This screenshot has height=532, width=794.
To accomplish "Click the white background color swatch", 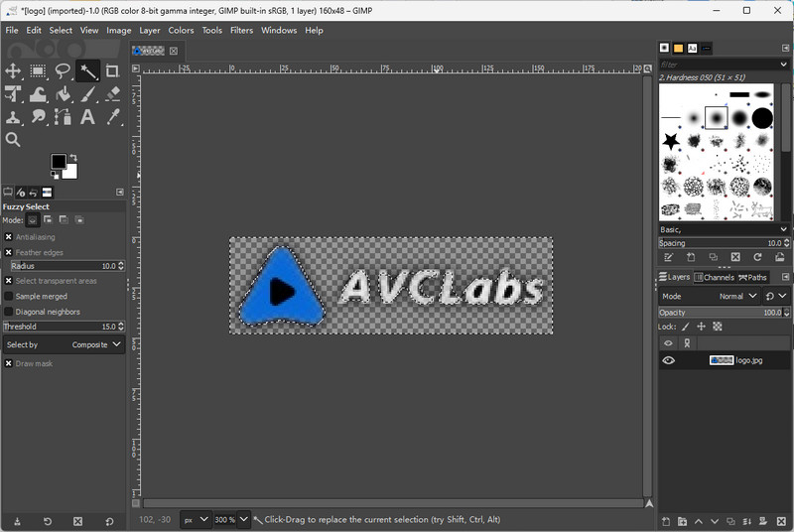I will click(71, 173).
